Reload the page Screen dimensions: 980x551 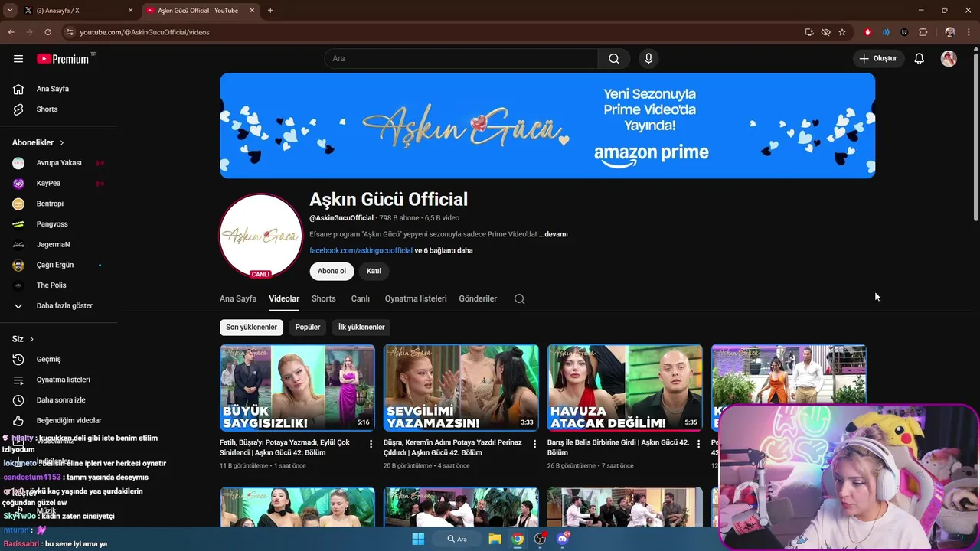point(47,32)
